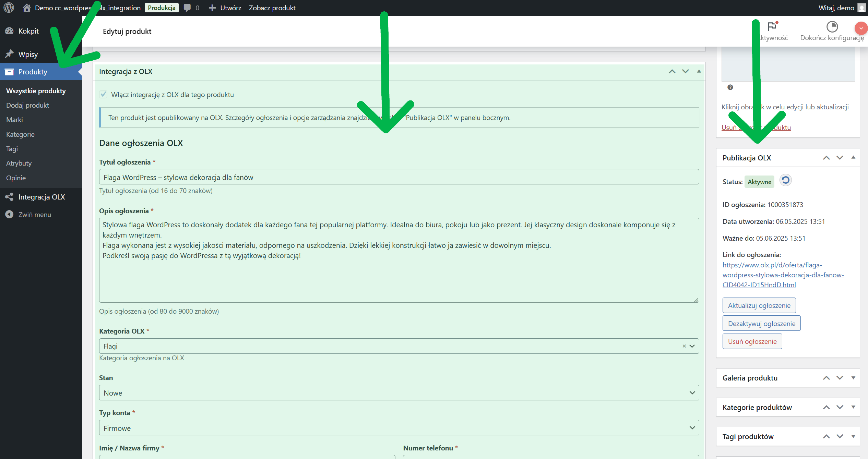Click into Tytuł ogłoszenia field

pyautogui.click(x=399, y=177)
